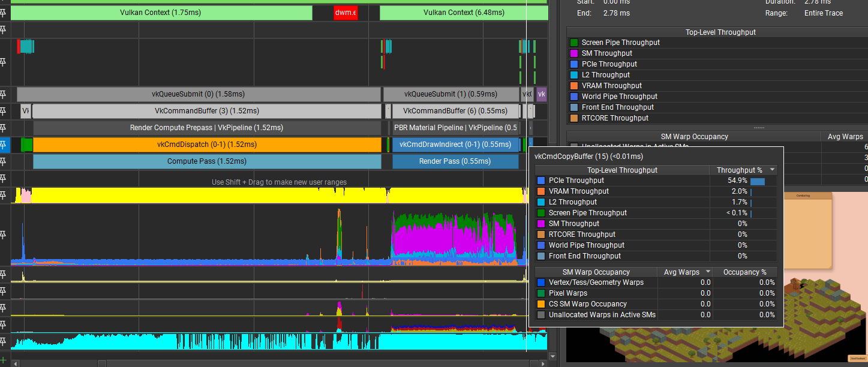
Task: Pin the VkCommandBuffer timeline row
Action: click(4, 111)
